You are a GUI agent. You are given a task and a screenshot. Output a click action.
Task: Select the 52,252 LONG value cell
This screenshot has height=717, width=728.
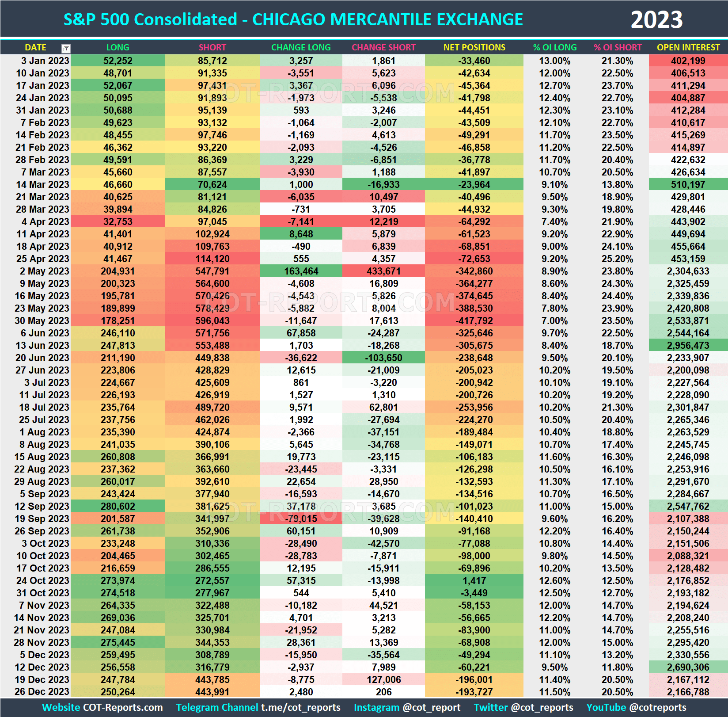point(117,61)
